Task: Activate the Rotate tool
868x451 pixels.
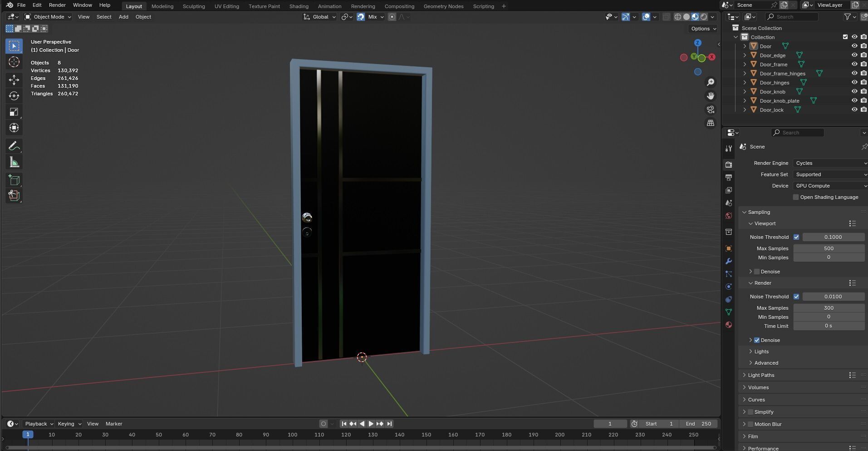Action: tap(14, 96)
